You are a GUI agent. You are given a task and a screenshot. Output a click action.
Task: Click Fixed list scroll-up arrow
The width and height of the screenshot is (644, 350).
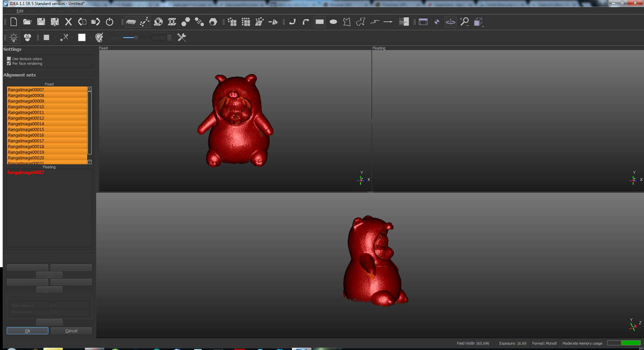pos(90,89)
